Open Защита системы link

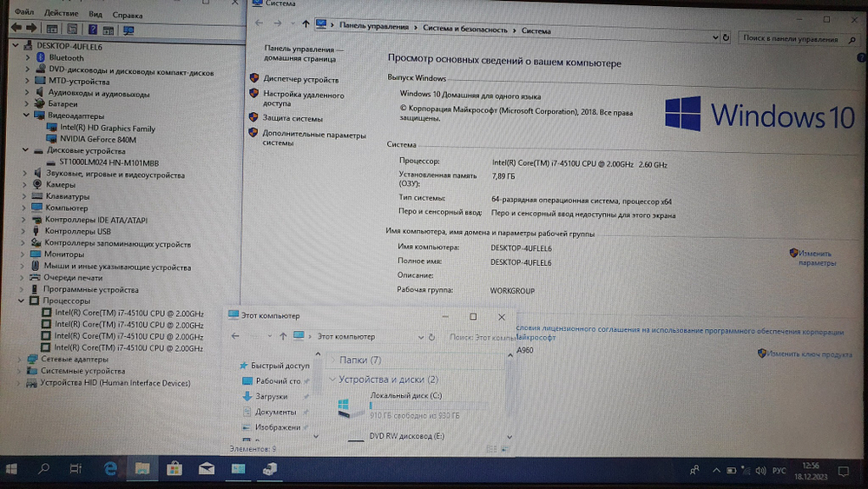point(293,118)
